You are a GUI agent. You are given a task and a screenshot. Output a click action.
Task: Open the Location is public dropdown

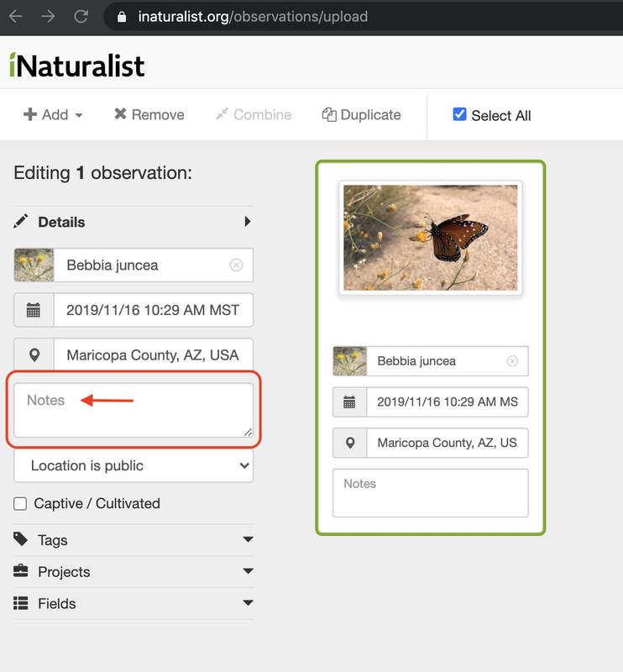[x=133, y=466]
